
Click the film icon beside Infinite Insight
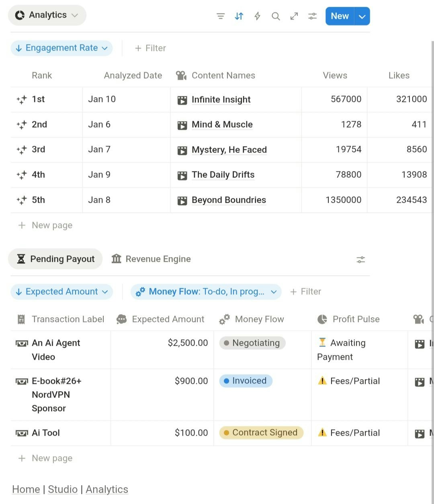182,100
